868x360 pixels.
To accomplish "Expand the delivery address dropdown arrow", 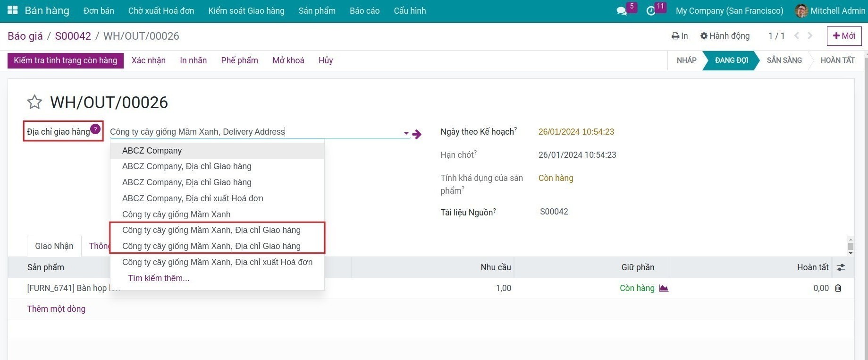I will coord(406,133).
